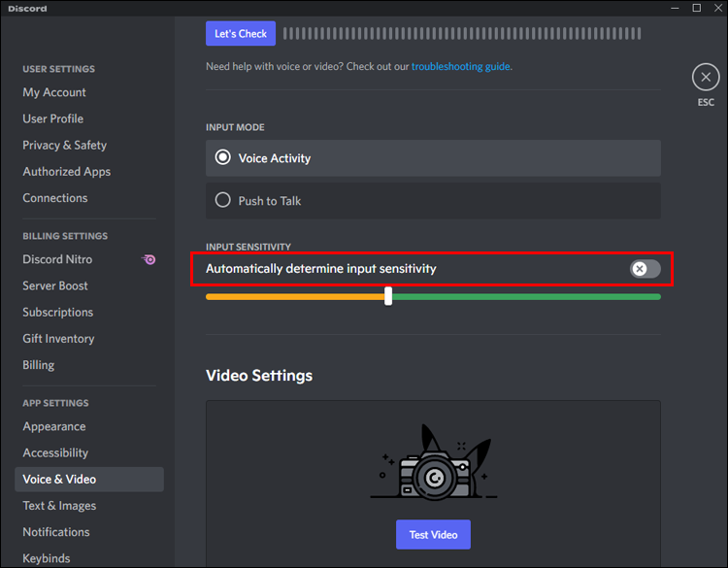Select the Push to Talk input mode
Image resolution: width=728 pixels, height=568 pixels.
(433, 201)
